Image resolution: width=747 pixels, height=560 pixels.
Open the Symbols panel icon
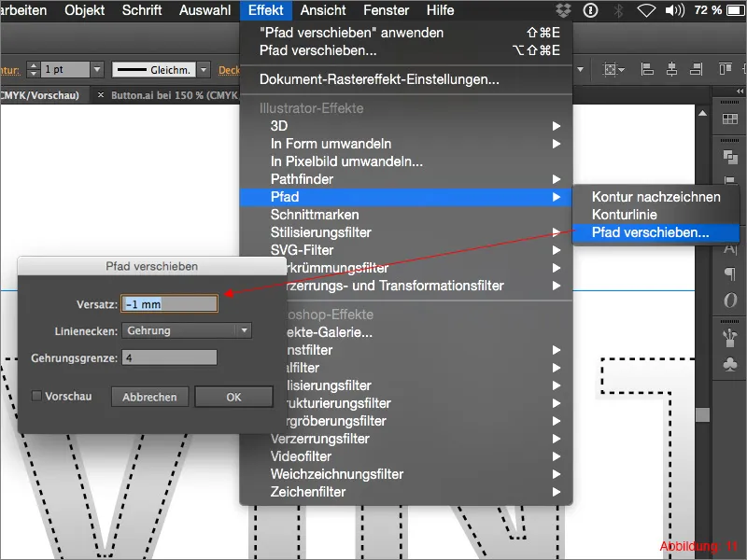pyautogui.click(x=730, y=364)
